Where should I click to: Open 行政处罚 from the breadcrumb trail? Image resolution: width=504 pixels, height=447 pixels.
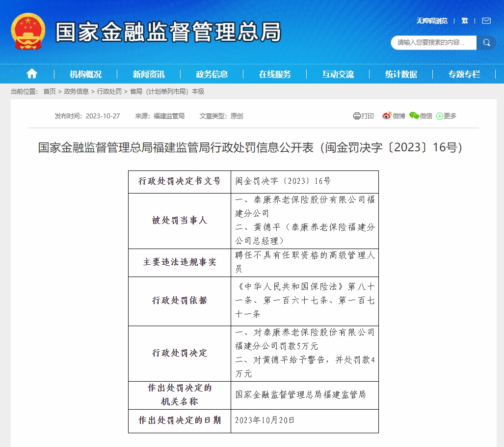pyautogui.click(x=109, y=91)
